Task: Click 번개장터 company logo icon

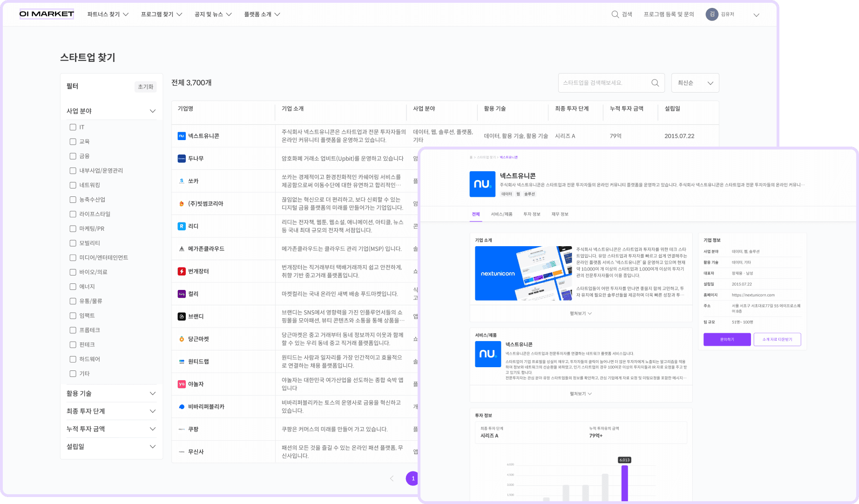Action: pyautogui.click(x=182, y=271)
